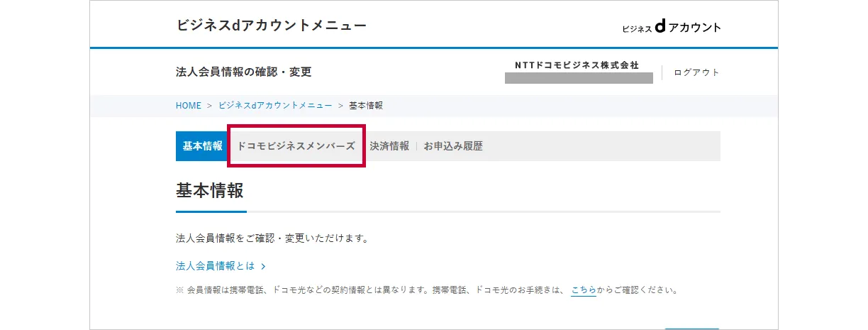The width and height of the screenshot is (868, 330).
Task: Click the ビジネスdアカウント logo
Action: pyautogui.click(x=671, y=28)
